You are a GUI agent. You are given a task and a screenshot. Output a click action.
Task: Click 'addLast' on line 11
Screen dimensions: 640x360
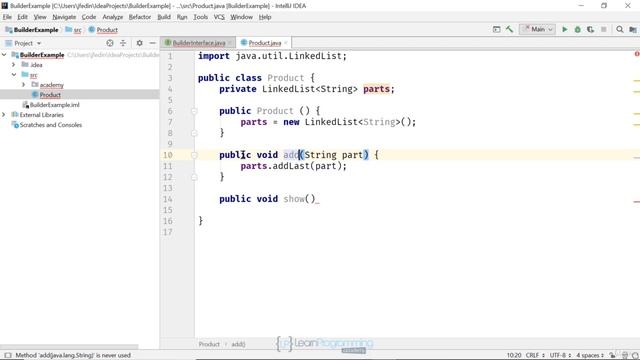point(291,166)
